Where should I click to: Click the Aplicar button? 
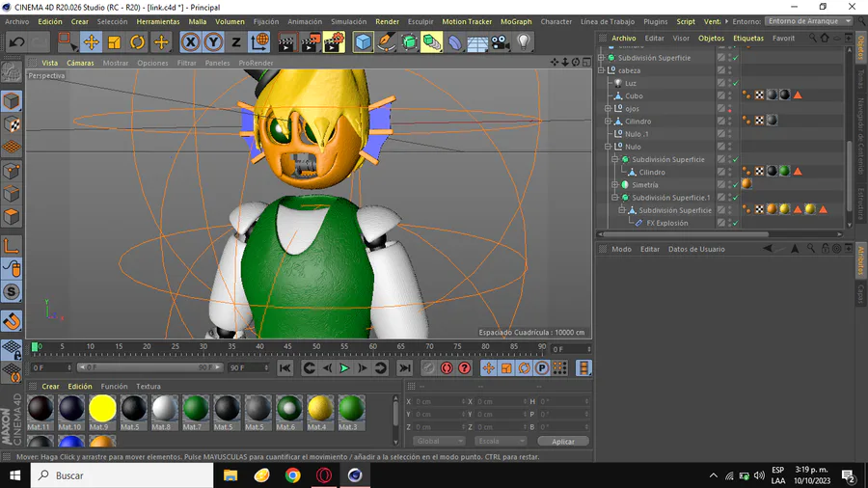(563, 442)
